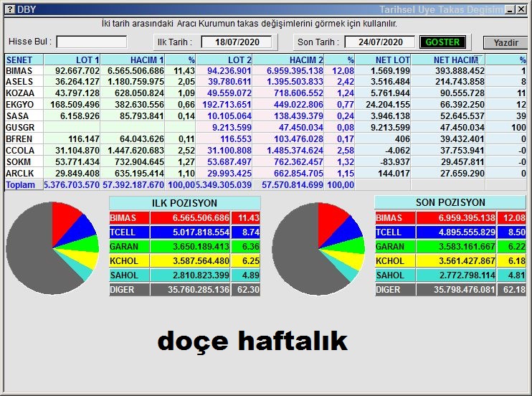This screenshot has height=396, width=532.
Task: Minimize the DBY window
Action: pyautogui.click(x=510, y=9)
